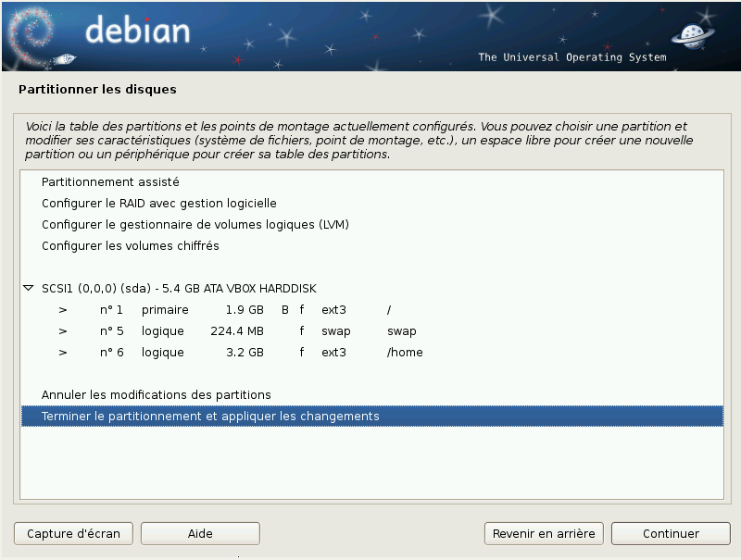Select partition n° 1 primaire ext3 row
The height and width of the screenshot is (560, 741).
tap(372, 310)
